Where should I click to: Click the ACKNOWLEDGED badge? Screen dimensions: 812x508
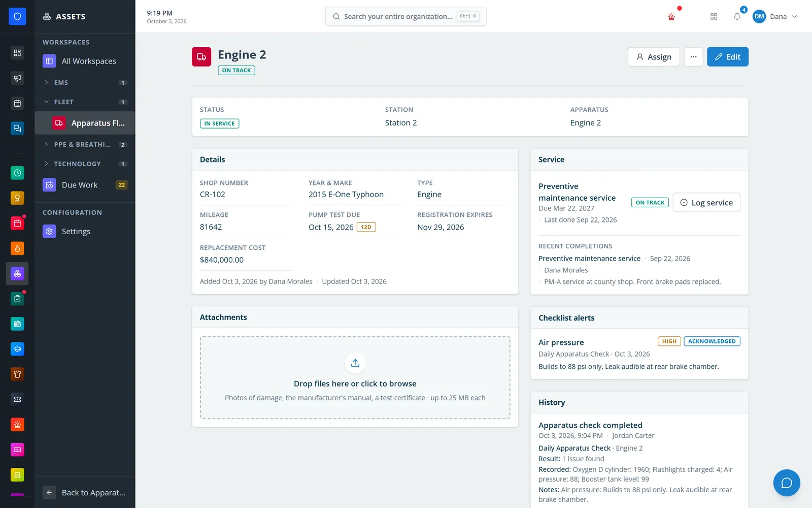pyautogui.click(x=712, y=341)
